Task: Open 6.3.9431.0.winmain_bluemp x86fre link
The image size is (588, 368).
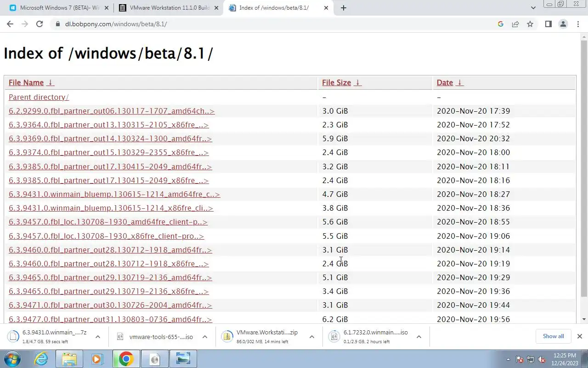Action: point(111,208)
